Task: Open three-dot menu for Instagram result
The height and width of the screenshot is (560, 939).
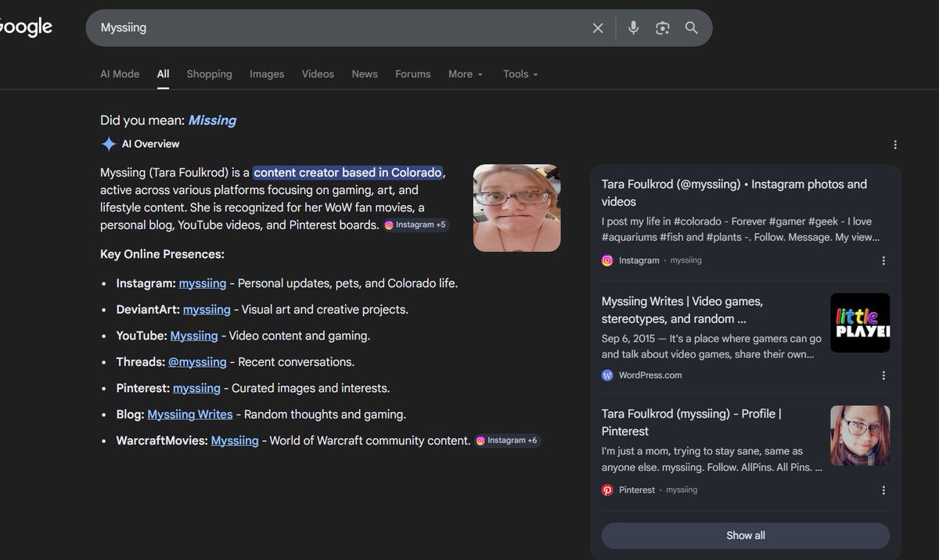Action: tap(883, 260)
